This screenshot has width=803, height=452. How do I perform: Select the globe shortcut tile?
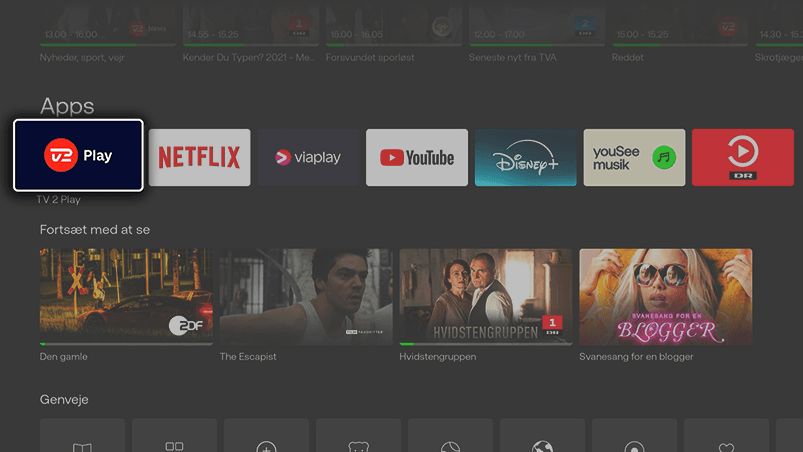[542, 436]
